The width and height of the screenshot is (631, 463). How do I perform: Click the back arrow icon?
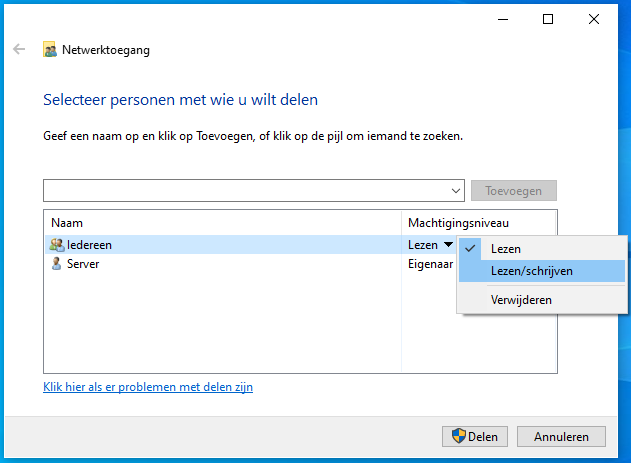[x=19, y=49]
